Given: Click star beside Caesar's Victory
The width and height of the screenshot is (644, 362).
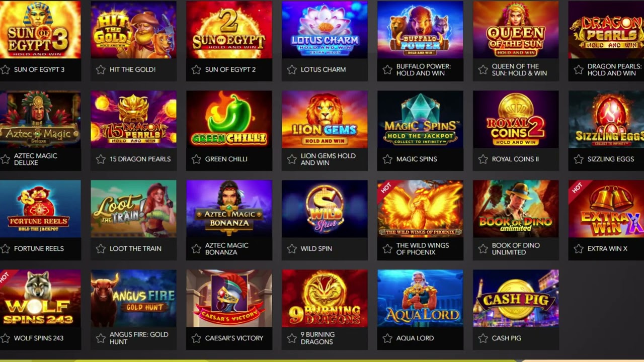Looking at the screenshot, I should coord(196,338).
